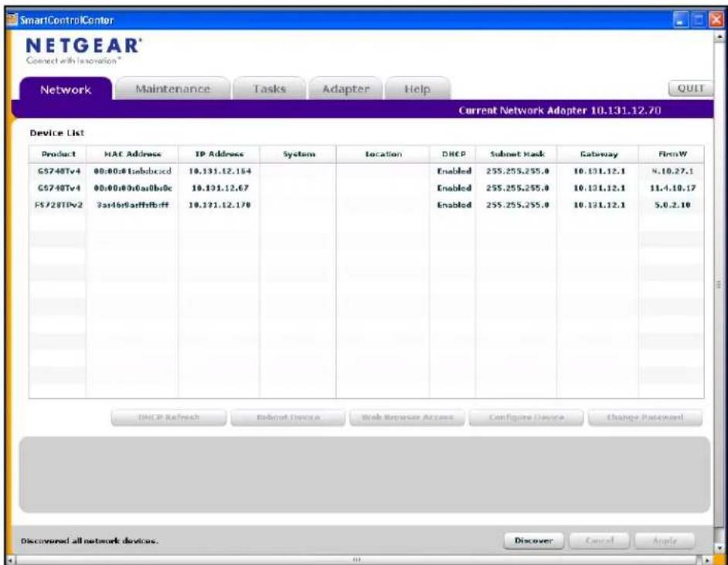Click firmware version 11.4.10.17
The height and width of the screenshot is (565, 728).
[x=672, y=188]
